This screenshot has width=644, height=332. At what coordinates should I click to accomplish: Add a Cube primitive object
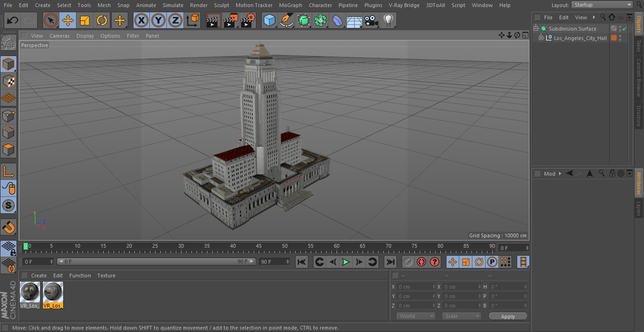269,20
